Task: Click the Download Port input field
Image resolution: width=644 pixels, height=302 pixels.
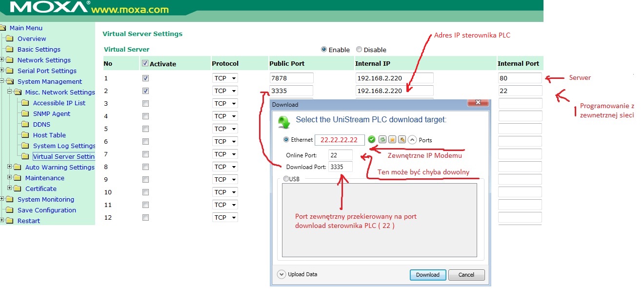Action: (341, 167)
